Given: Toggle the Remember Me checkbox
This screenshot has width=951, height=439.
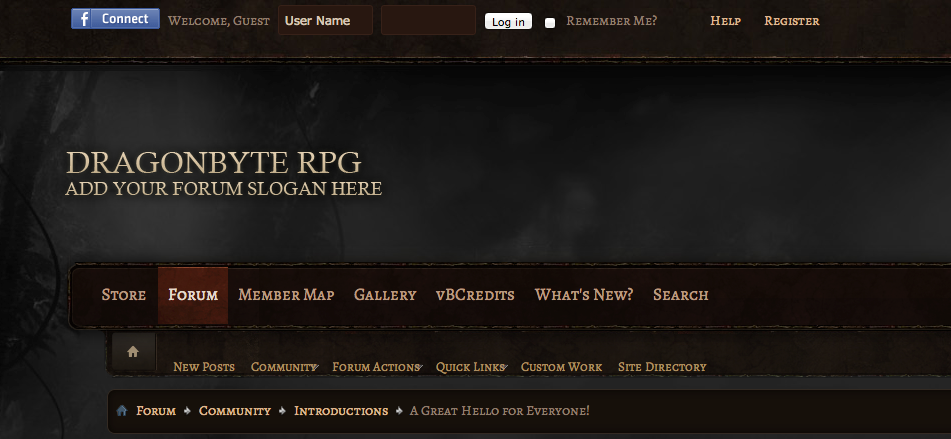Looking at the screenshot, I should click(550, 22).
